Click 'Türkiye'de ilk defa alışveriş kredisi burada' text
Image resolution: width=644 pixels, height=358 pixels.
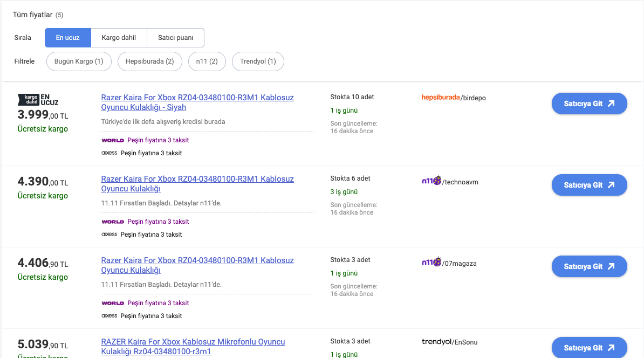[x=163, y=121]
